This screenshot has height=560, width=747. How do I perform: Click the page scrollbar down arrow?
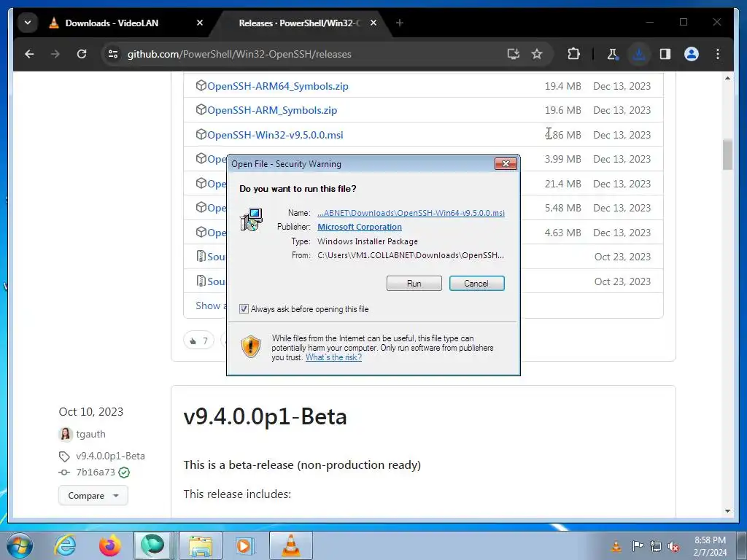click(727, 511)
